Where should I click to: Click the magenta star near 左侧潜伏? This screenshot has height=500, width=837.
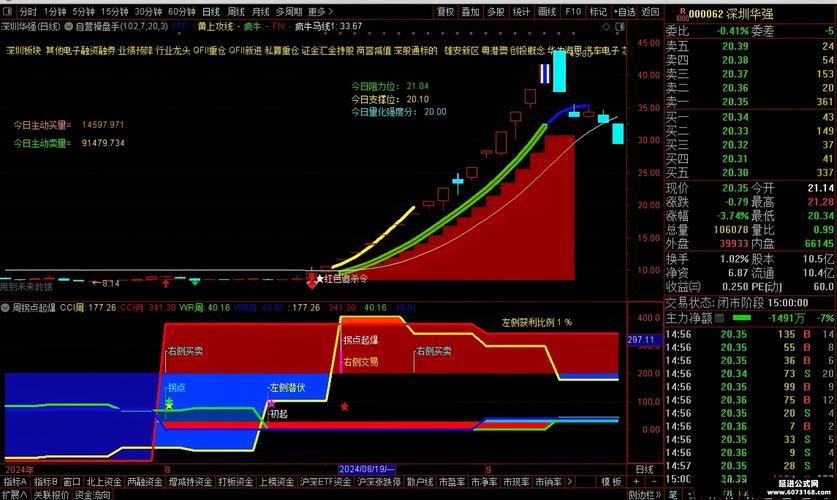271,404
